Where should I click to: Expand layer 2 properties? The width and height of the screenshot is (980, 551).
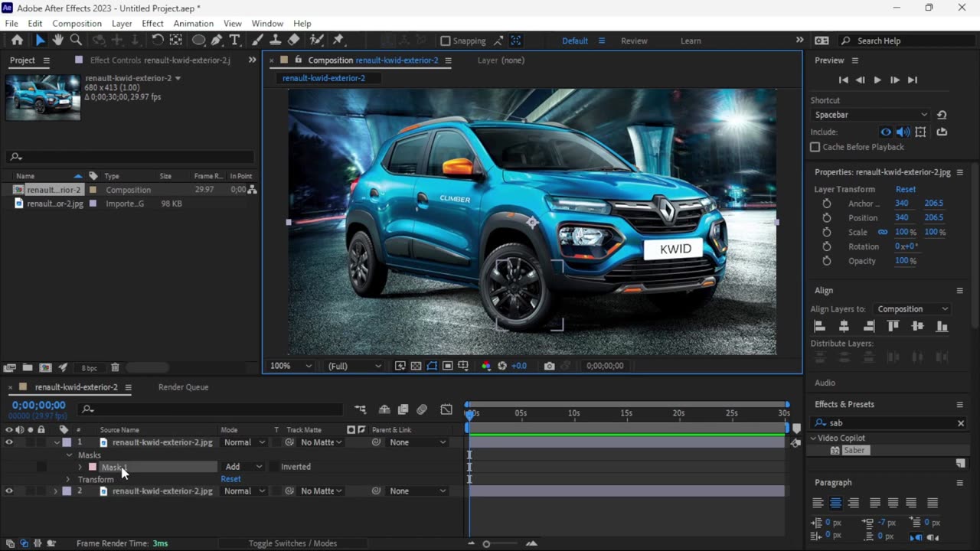tap(55, 491)
